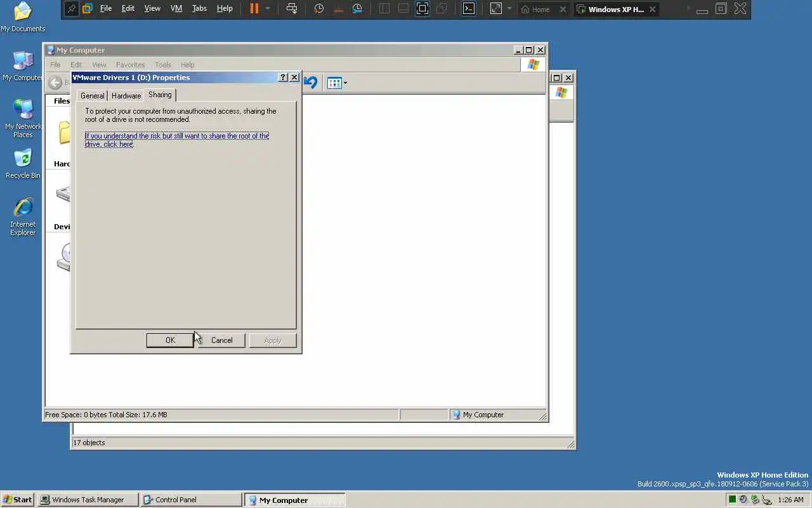Click the share root of drive link
Image resolution: width=812 pixels, height=508 pixels.
click(x=177, y=140)
